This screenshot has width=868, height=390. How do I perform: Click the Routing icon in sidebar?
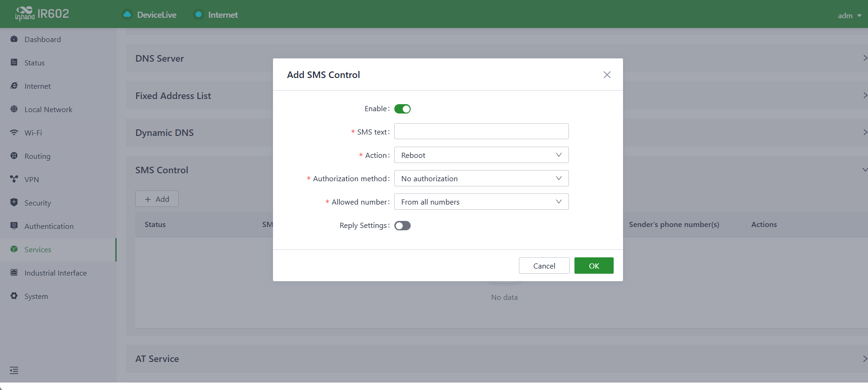[14, 156]
